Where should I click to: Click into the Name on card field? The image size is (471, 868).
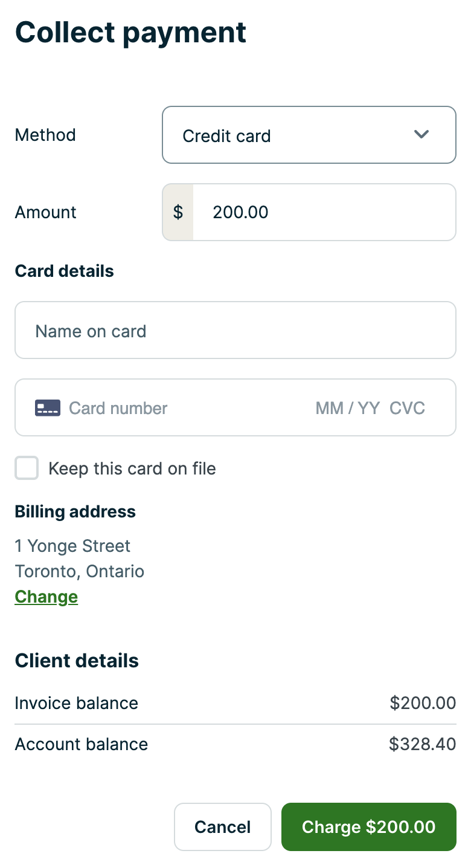[235, 331]
